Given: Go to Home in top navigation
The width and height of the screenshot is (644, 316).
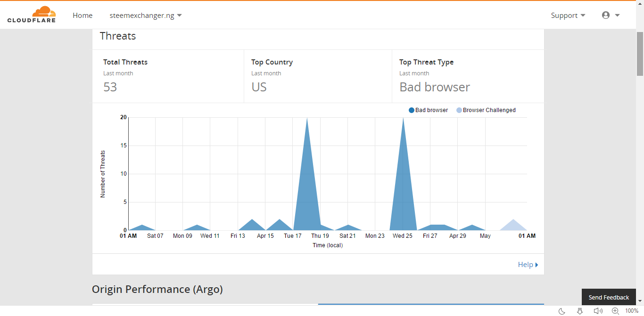Looking at the screenshot, I should [83, 16].
